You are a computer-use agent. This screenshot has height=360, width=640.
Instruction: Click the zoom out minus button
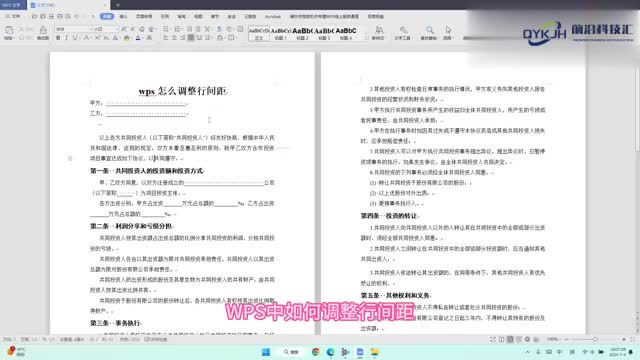click(x=566, y=339)
